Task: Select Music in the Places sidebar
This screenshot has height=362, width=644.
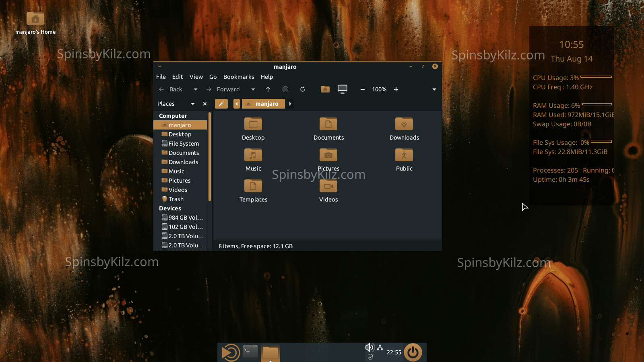Action: click(x=180, y=171)
